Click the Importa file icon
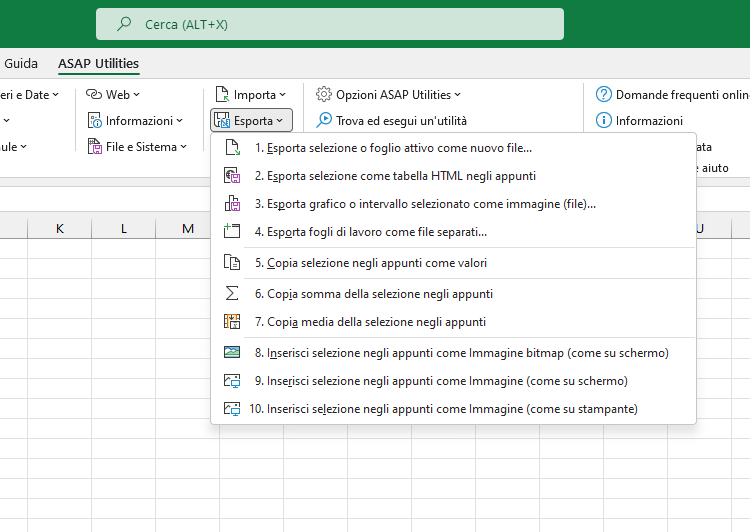 click(x=222, y=94)
